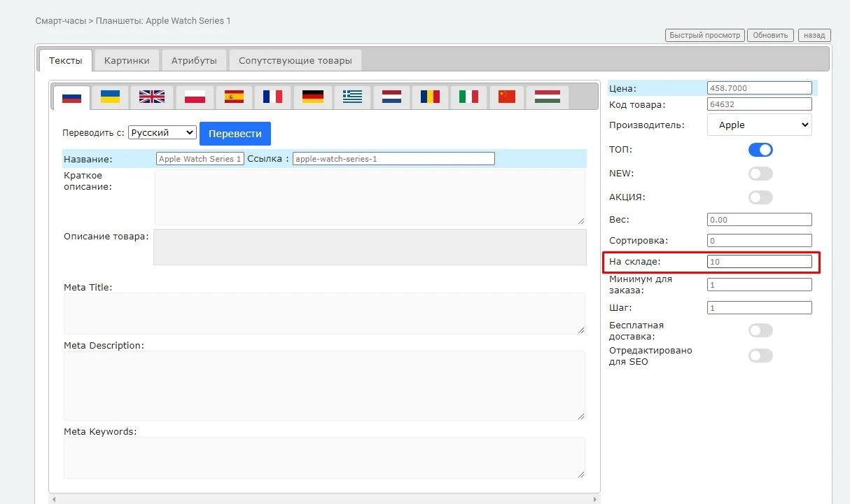Open the Greek flag language tab
850x504 pixels.
point(352,97)
